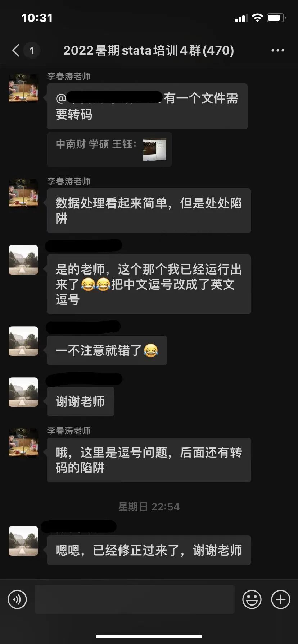This screenshot has height=644, width=298.
Task: Tap 李春涛老师's avatar on the first message
Action: (23, 89)
